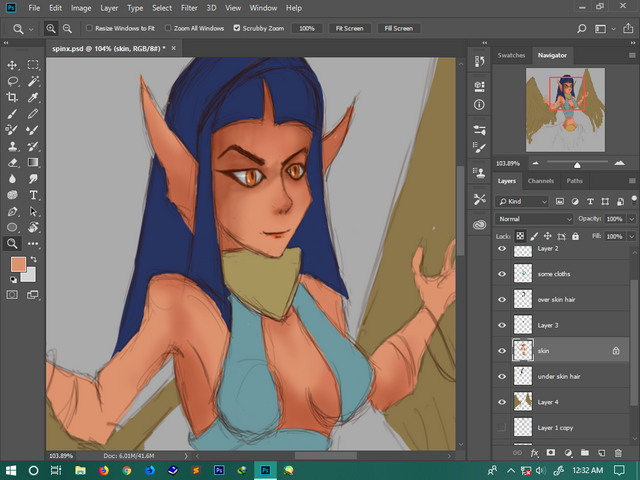640x480 pixels.
Task: Click the 100% zoom button
Action: 307,28
